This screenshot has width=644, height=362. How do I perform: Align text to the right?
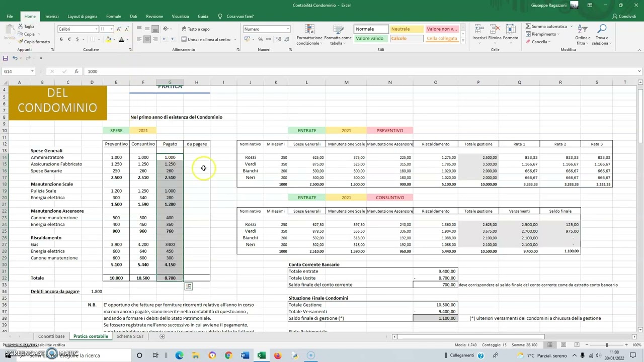click(155, 39)
